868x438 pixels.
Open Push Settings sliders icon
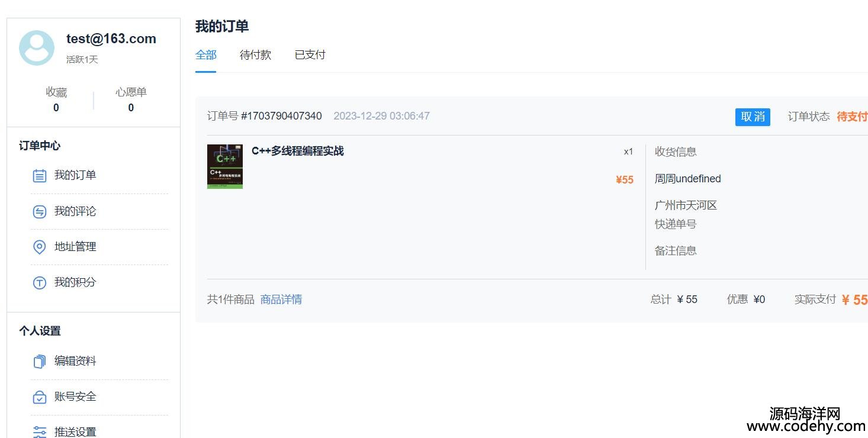(x=40, y=432)
